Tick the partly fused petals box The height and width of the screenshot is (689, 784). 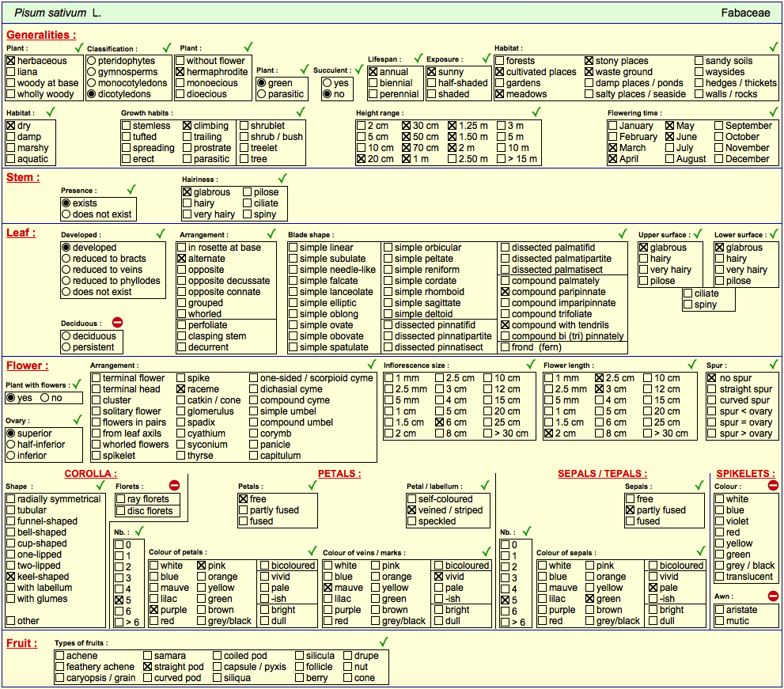tap(244, 510)
